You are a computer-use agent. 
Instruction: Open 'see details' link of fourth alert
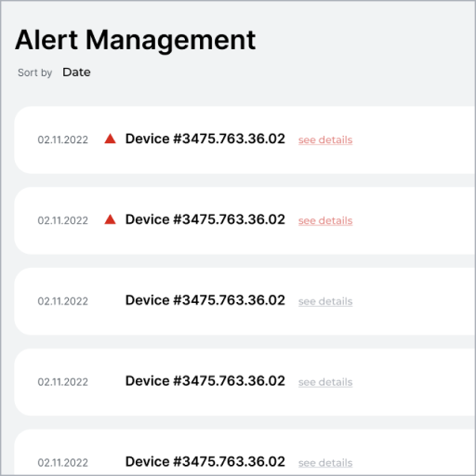click(325, 382)
